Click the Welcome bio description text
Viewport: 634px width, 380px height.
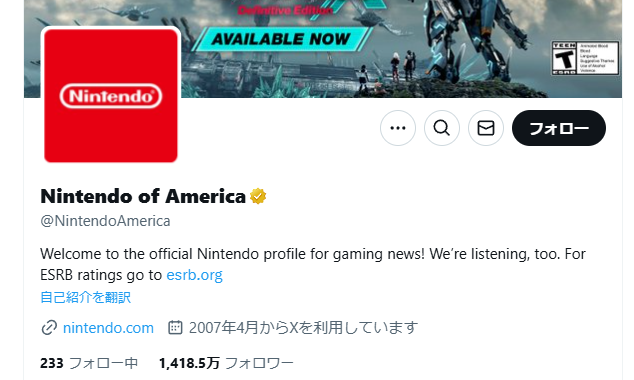click(x=313, y=264)
